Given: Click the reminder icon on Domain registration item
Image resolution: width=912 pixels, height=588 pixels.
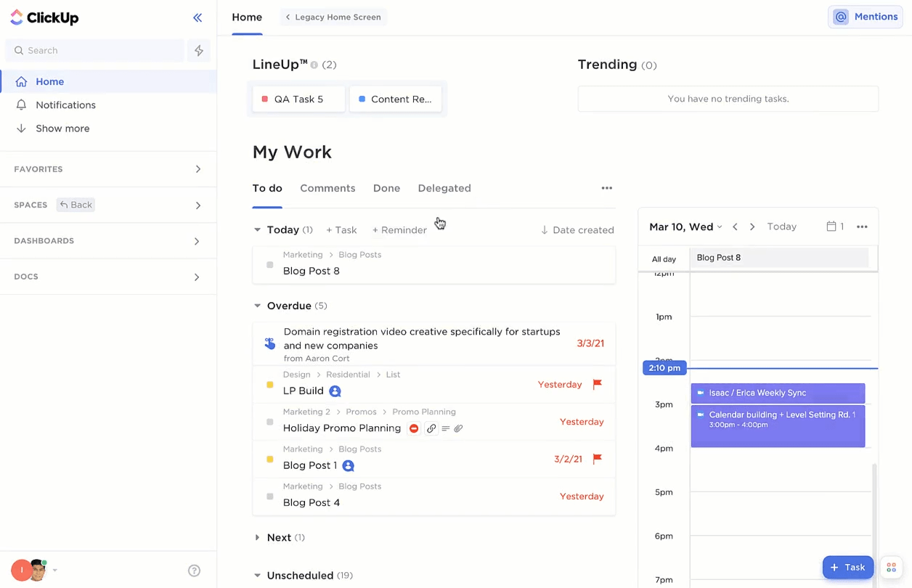Looking at the screenshot, I should pos(269,343).
